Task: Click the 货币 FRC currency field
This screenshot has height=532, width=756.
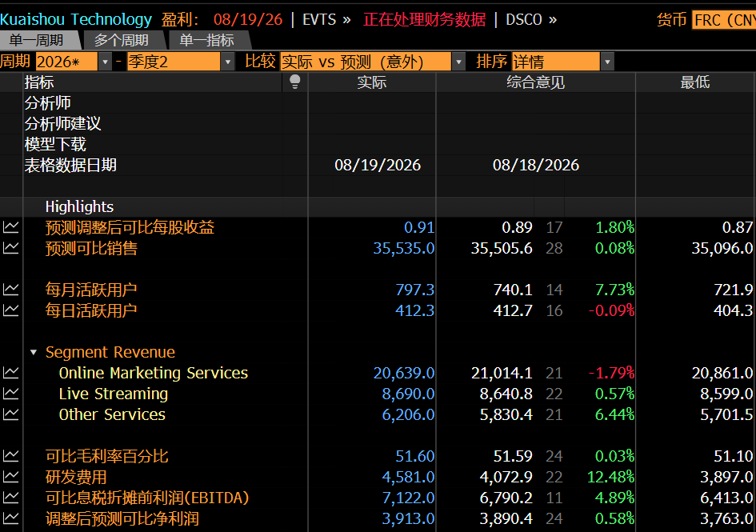Action: [x=724, y=20]
